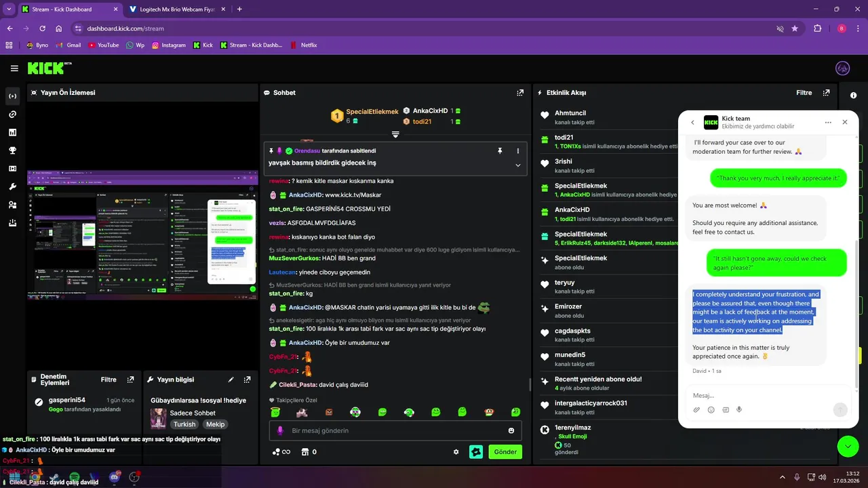Screen dimensions: 868x488
Task: Click SpecialEtliekmek top gifter name
Action: point(372,112)
